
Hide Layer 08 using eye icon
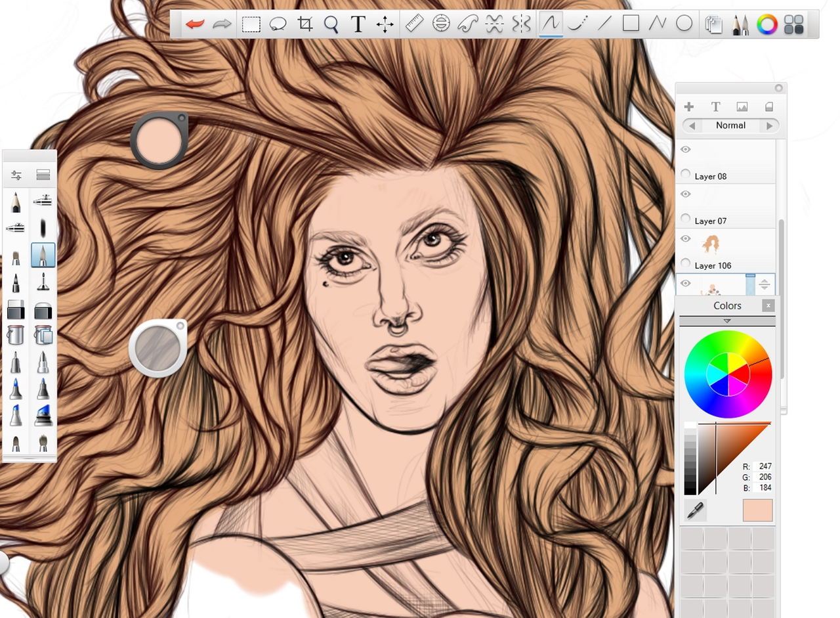(686, 150)
